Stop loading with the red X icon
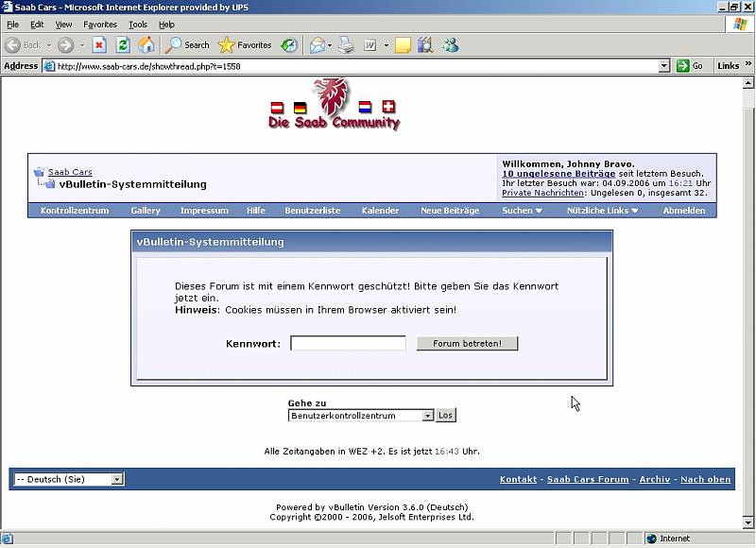 point(99,45)
